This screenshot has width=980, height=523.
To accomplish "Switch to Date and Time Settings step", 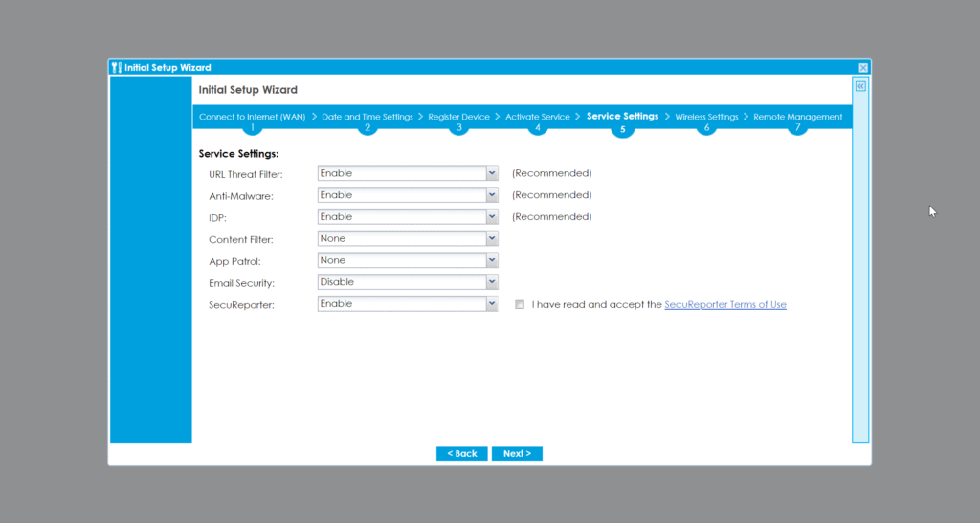I will [x=367, y=117].
